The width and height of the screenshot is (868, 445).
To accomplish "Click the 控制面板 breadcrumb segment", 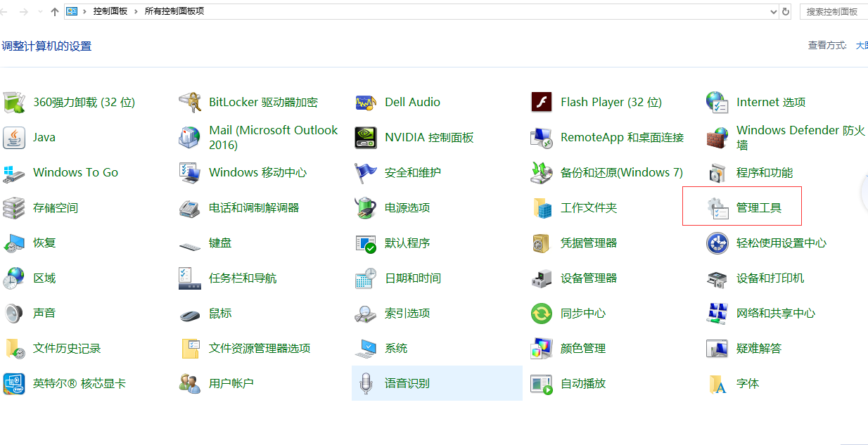I will coord(110,11).
